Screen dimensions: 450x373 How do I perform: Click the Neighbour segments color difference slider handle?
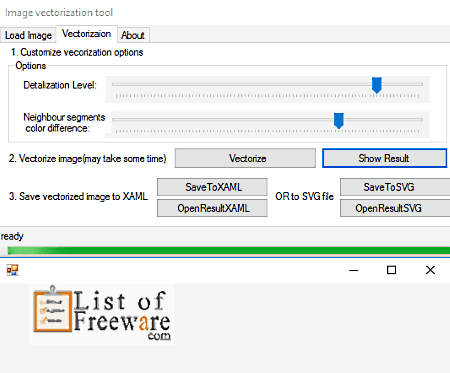(339, 120)
